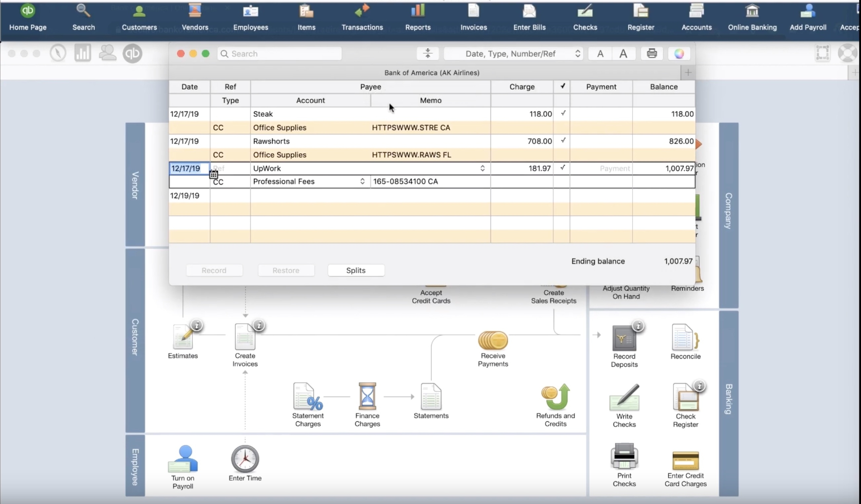Image resolution: width=861 pixels, height=504 pixels.
Task: Open the Home Page toolbar icon
Action: click(x=28, y=18)
